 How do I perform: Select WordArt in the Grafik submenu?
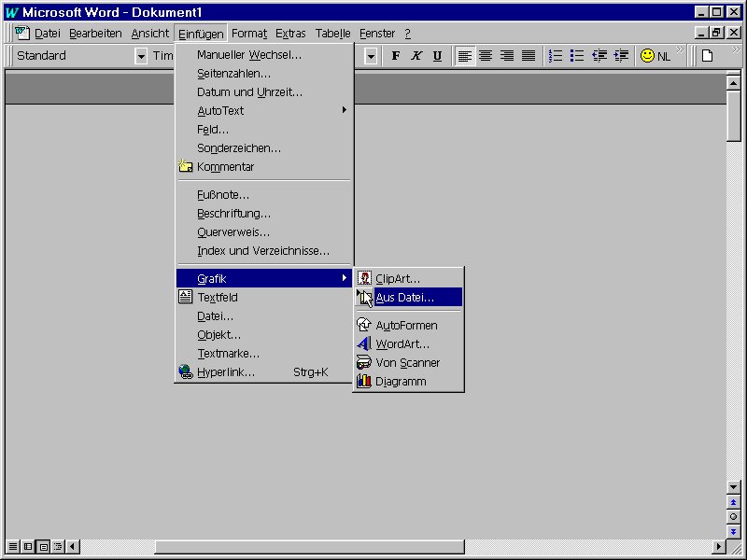click(402, 343)
